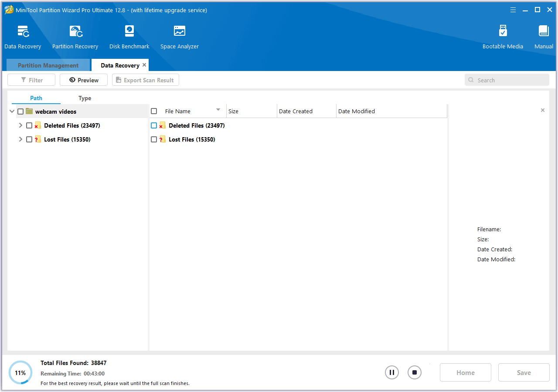Click Remaining Time 00:43:00 text

[72, 373]
